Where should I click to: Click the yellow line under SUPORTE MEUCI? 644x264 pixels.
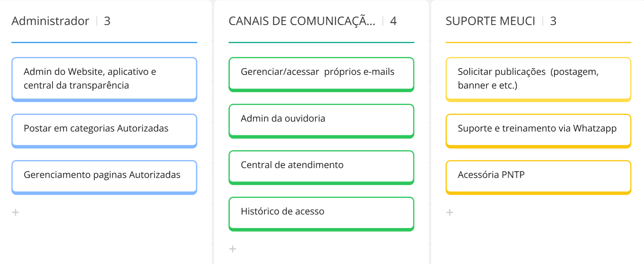[x=538, y=42]
